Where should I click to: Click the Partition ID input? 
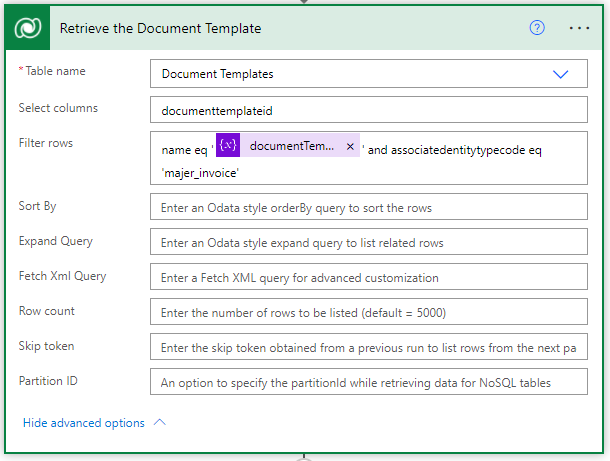point(368,382)
